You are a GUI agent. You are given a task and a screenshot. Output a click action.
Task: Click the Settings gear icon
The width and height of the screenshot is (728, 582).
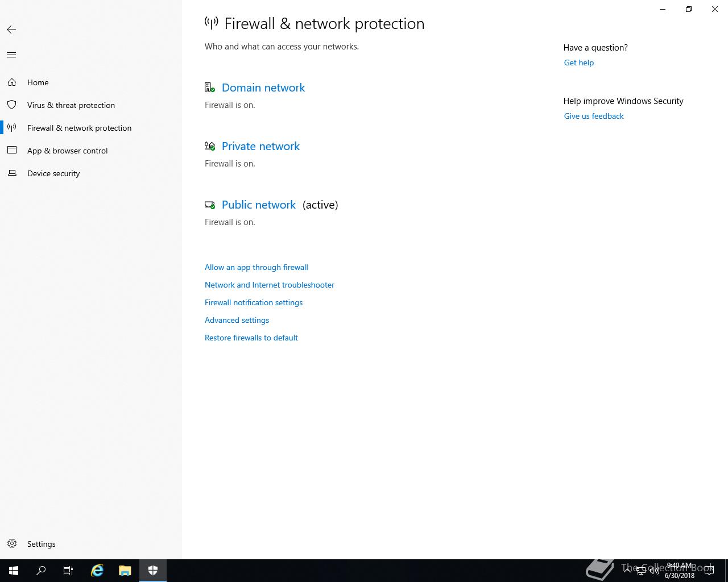pyautogui.click(x=12, y=544)
